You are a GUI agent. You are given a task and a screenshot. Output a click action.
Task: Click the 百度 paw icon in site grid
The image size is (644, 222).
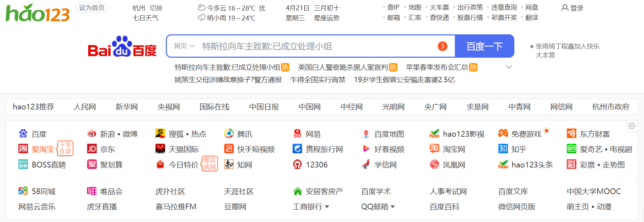pos(23,133)
